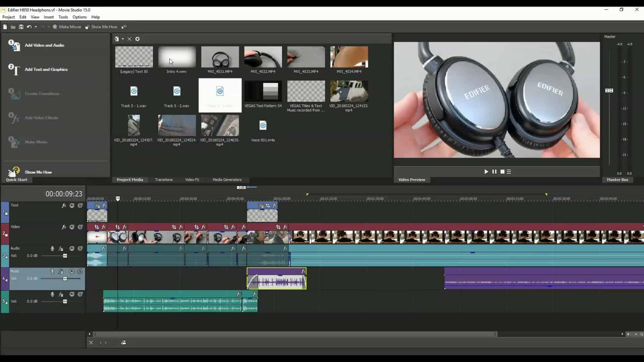Screen dimensions: 644x362
Task: Click track 5 volume slider handle
Action: pos(65,301)
